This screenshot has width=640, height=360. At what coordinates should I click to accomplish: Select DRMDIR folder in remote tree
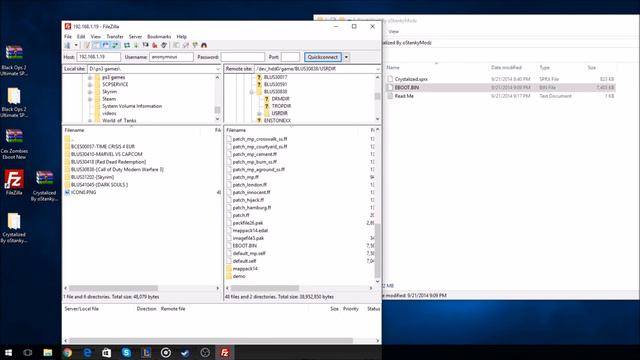[x=280, y=99]
